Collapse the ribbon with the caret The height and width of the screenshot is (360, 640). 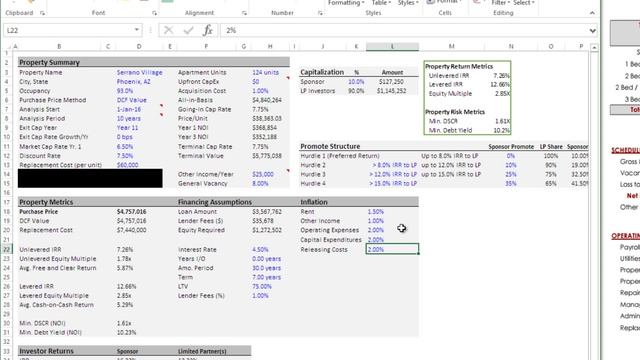pos(592,13)
